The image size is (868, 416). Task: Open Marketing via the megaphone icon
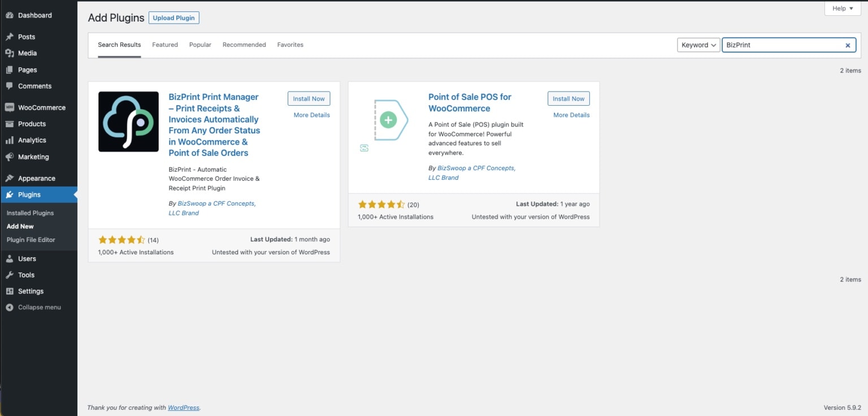(x=10, y=157)
